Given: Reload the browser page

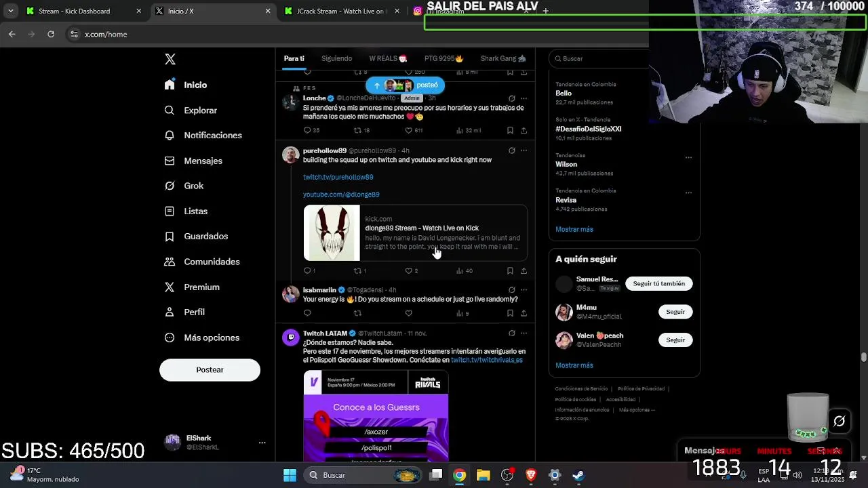Looking at the screenshot, I should [x=51, y=34].
